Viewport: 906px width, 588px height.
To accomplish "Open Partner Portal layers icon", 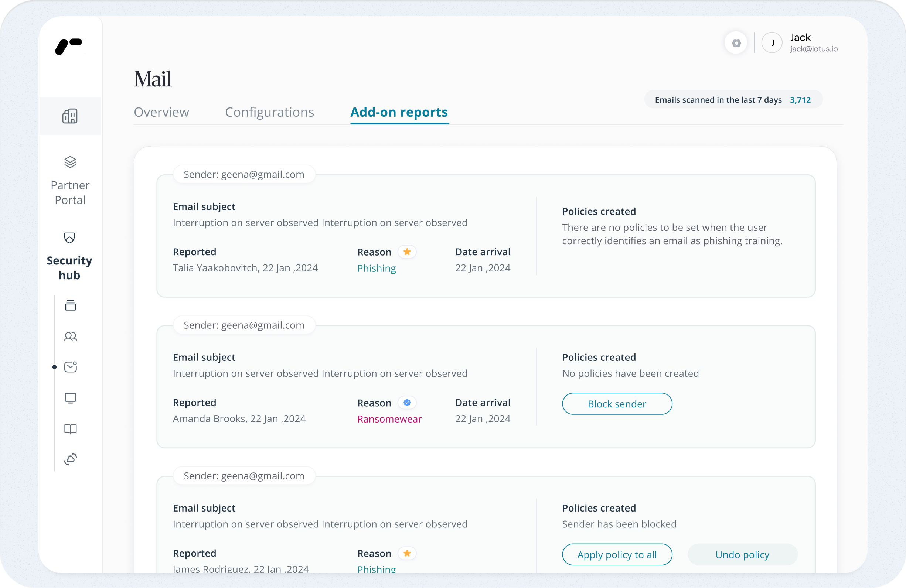I will coord(70,162).
